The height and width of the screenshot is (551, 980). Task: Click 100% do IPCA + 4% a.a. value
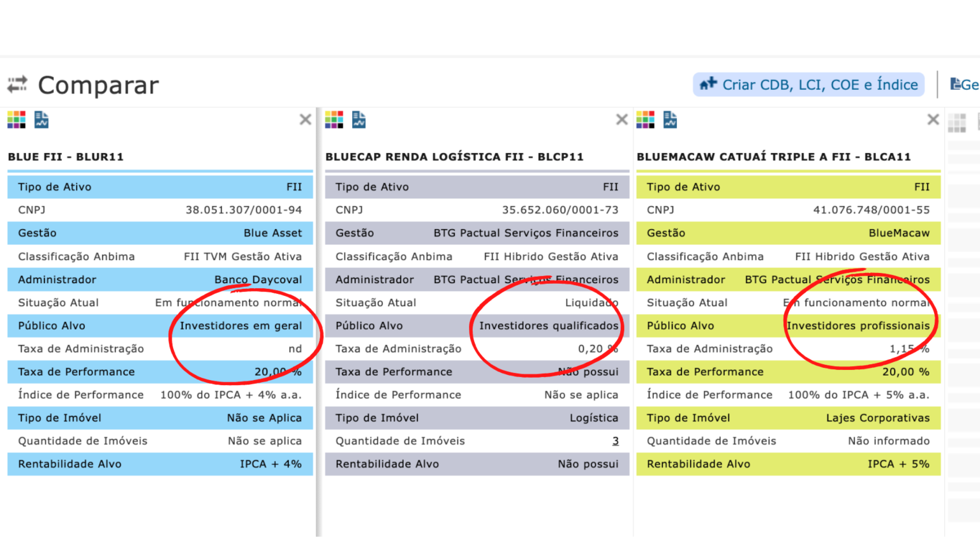(231, 395)
